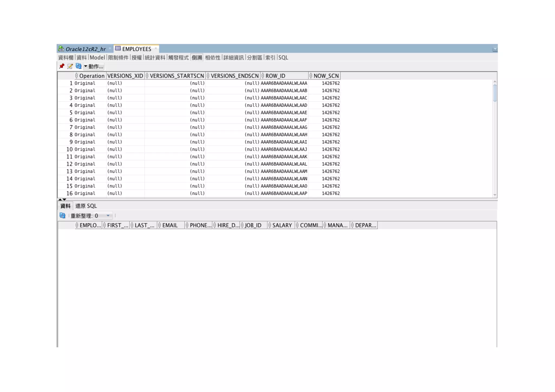This screenshot has height=392, width=555.
Task: Switch to the SQL tab in top row
Action: [283, 57]
